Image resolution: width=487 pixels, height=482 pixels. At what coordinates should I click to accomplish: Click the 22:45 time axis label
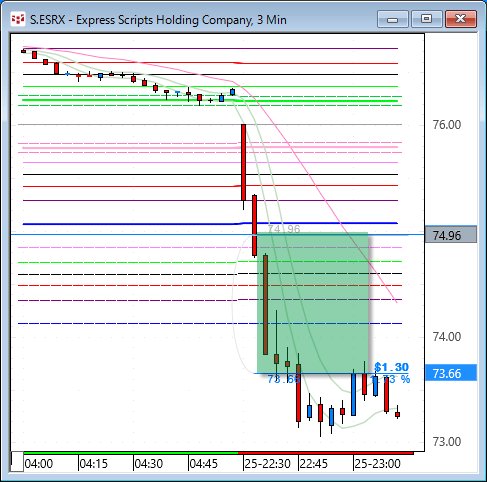[314, 464]
